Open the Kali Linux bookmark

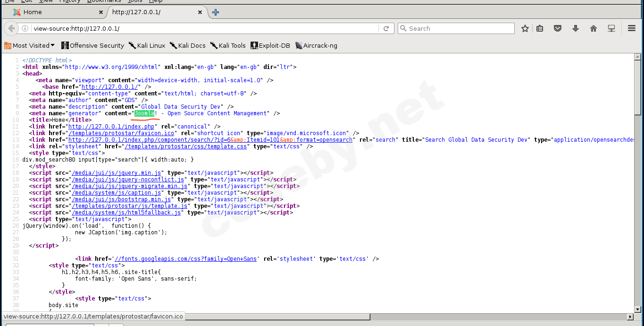click(147, 45)
